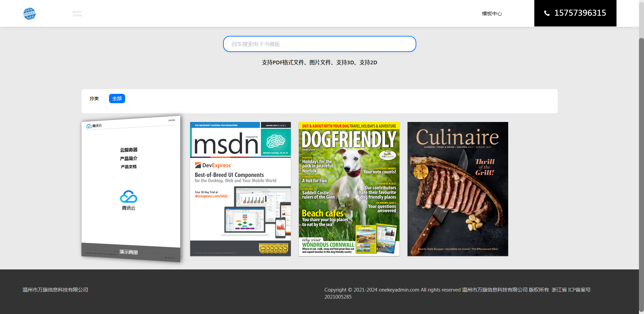Viewport: 644px width, 314px height.
Task: Open the Culinaire magazine cover
Action: (458, 189)
